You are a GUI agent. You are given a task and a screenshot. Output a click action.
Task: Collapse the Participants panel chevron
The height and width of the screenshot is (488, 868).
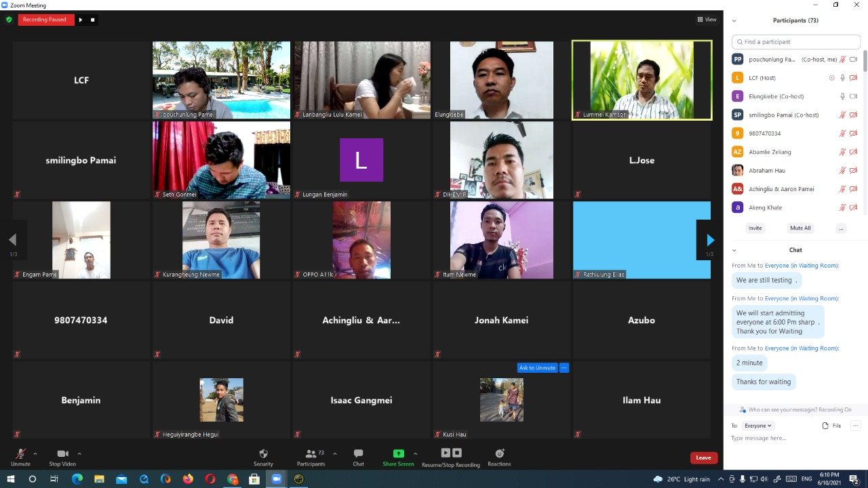point(734,20)
